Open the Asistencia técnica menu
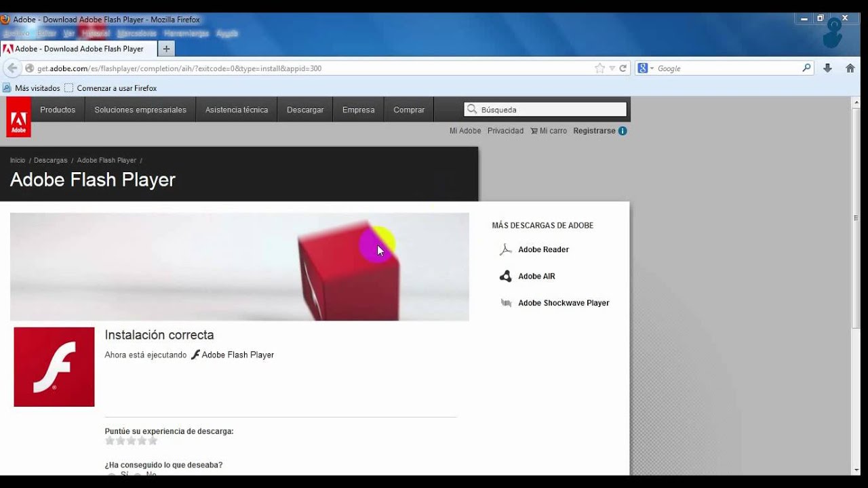The width and height of the screenshot is (868, 488). coord(237,110)
